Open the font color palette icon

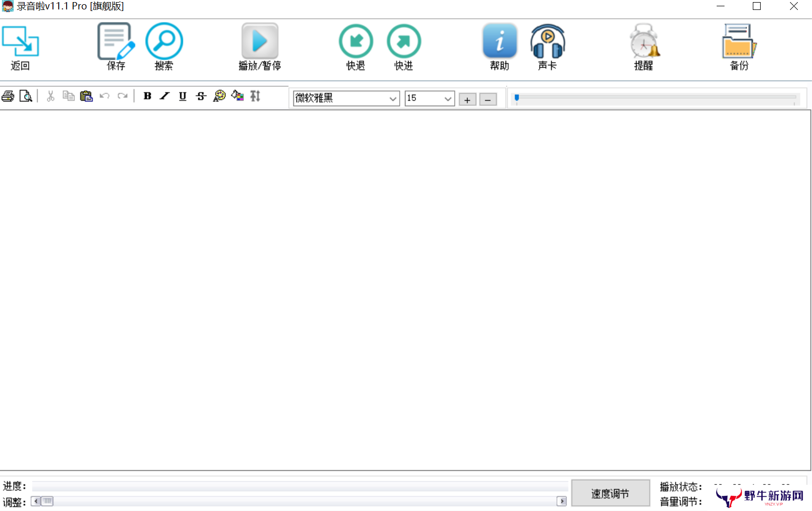pyautogui.click(x=220, y=96)
